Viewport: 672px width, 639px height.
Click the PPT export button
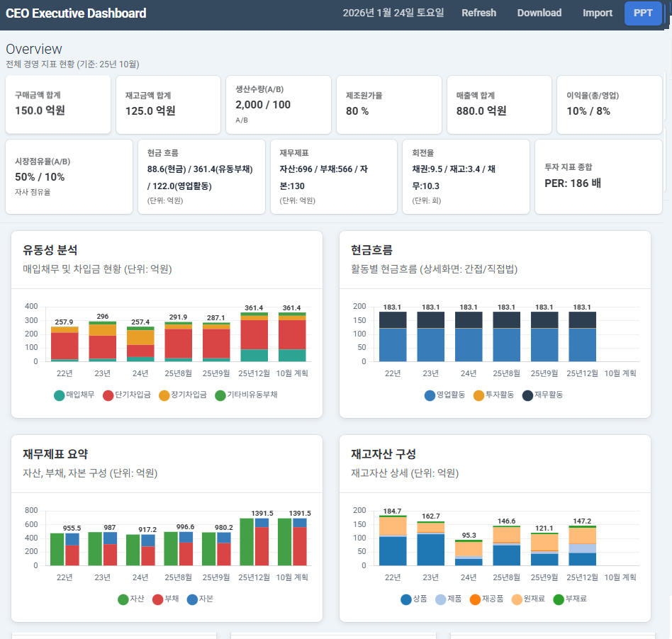642,13
